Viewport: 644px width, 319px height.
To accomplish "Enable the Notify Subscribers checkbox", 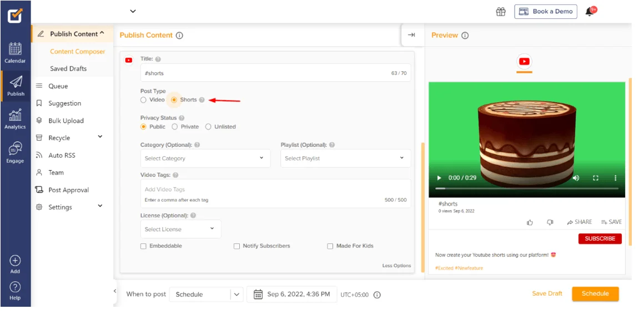I will (237, 246).
